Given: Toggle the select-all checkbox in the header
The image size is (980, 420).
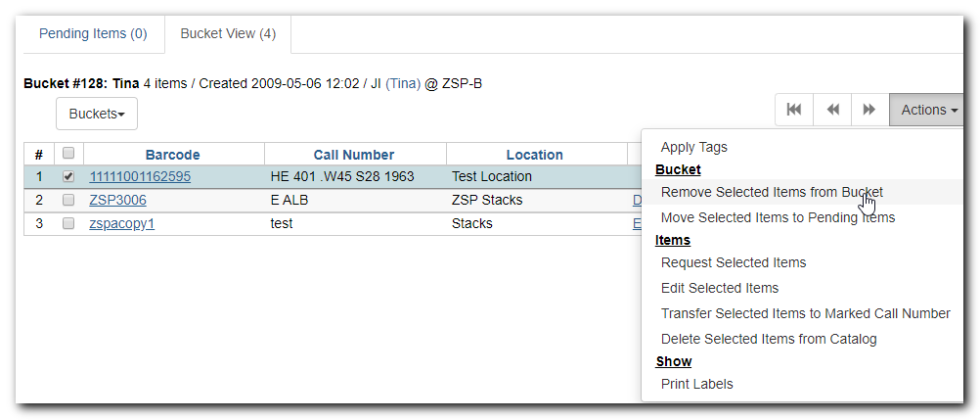Looking at the screenshot, I should coord(68,154).
